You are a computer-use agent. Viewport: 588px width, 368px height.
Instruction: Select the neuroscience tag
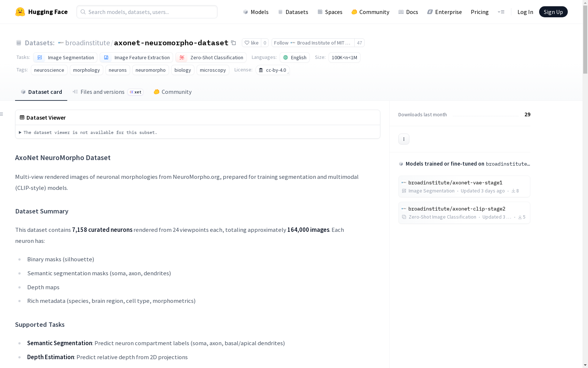[49, 70]
